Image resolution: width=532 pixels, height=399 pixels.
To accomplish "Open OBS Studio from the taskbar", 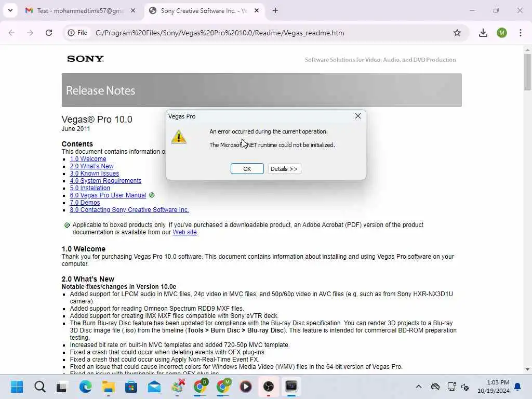I will coord(269,387).
